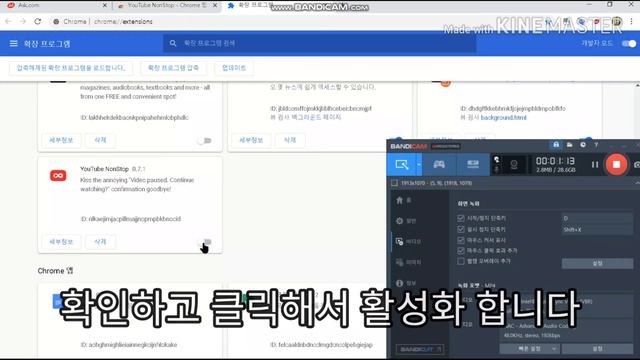The width and height of the screenshot is (640, 360).
Task: Open settings button under webcam overlay option
Action: click(x=598, y=264)
